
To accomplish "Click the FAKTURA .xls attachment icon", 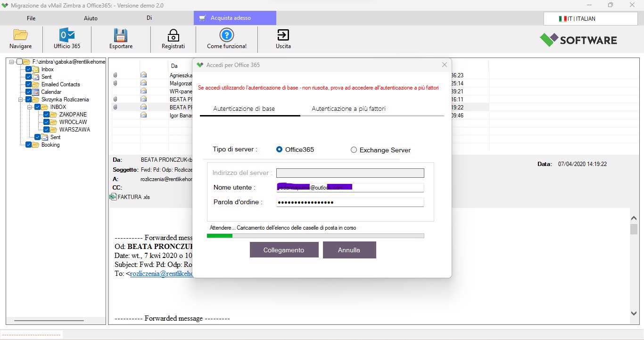I will pos(113,197).
